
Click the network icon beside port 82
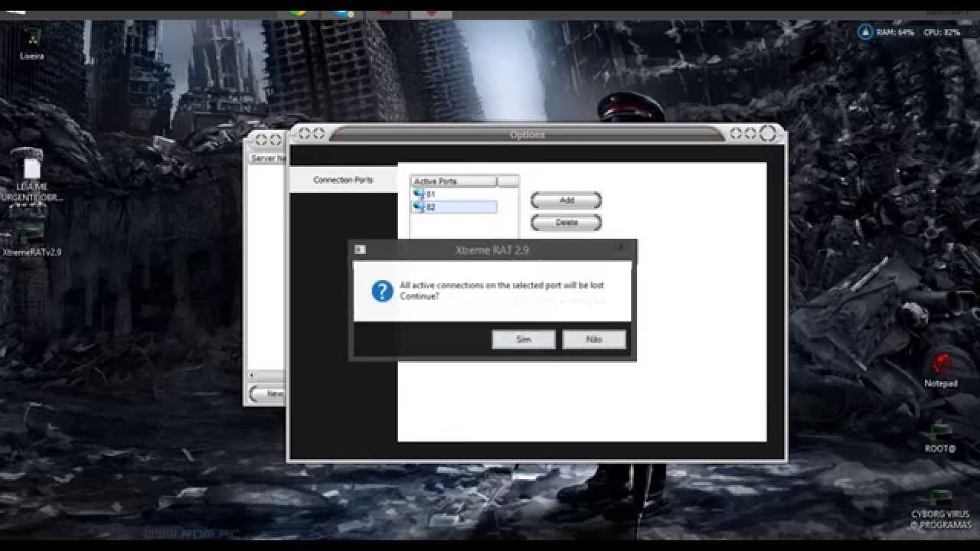tap(419, 207)
